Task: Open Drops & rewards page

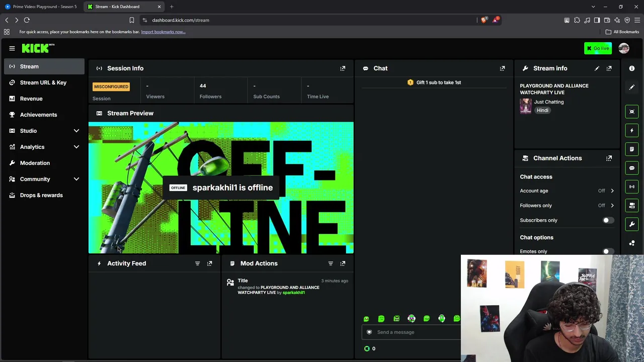Action: point(44,195)
